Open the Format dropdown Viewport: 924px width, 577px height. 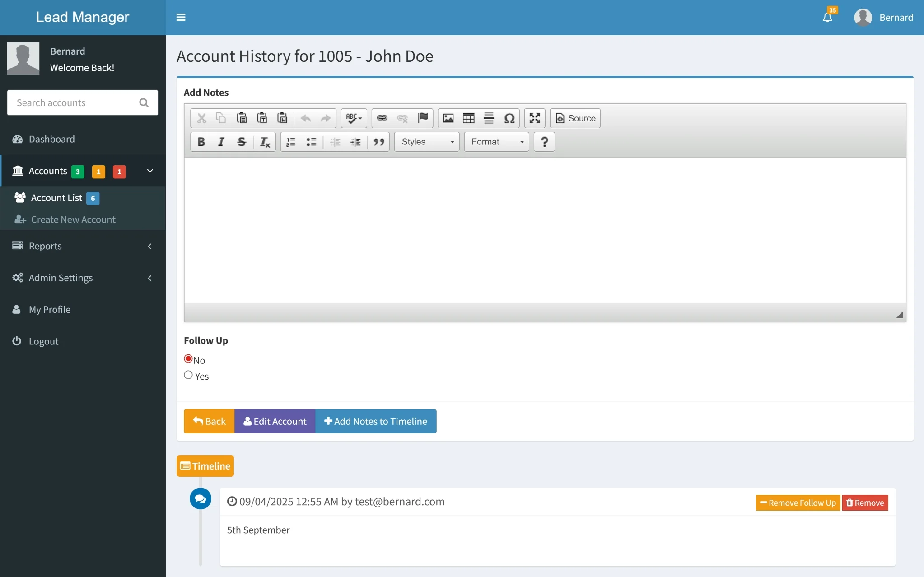496,142
